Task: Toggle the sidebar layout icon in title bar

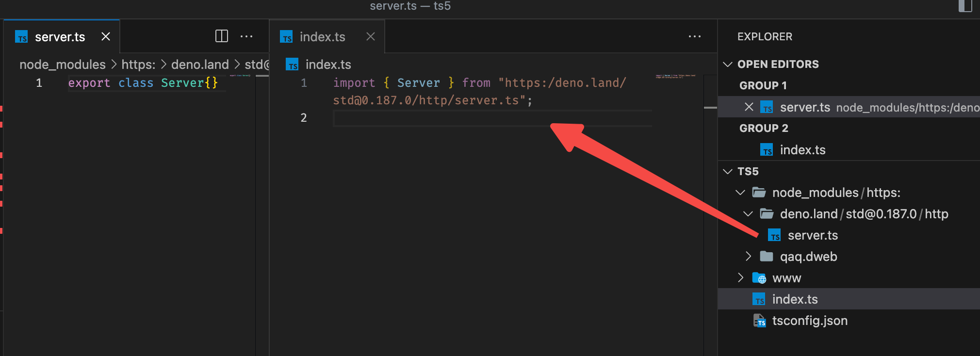Action: pyautogui.click(x=965, y=6)
